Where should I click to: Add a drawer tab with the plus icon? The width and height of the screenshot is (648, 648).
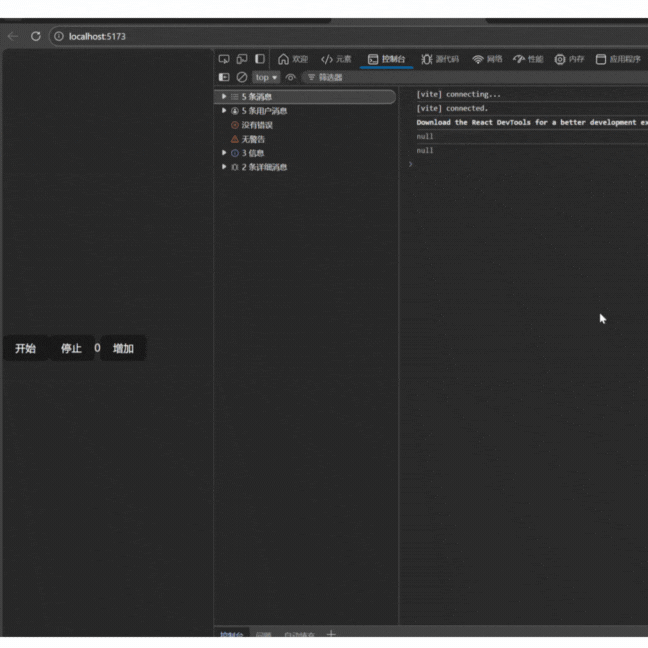[x=331, y=634]
